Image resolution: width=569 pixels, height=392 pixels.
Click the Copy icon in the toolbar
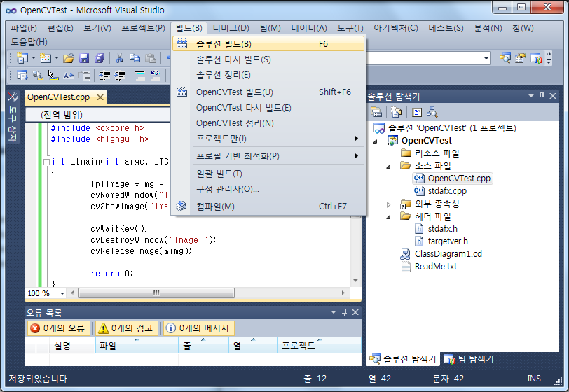tap(135, 58)
